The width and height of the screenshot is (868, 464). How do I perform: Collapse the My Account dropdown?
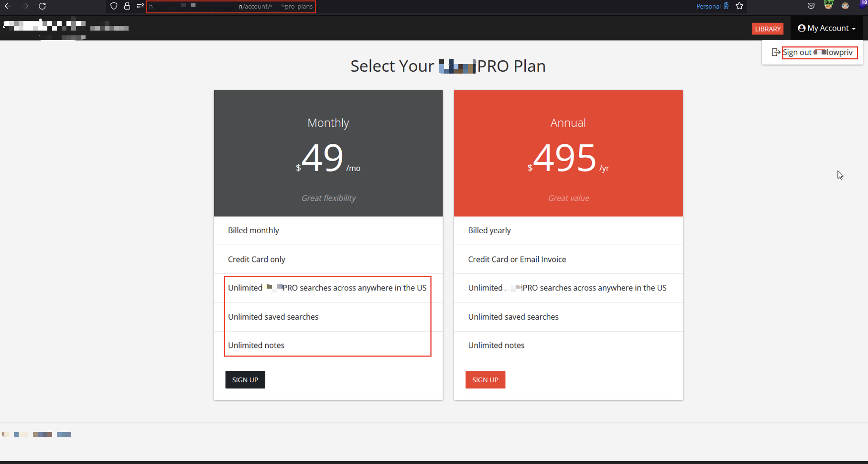(x=826, y=28)
